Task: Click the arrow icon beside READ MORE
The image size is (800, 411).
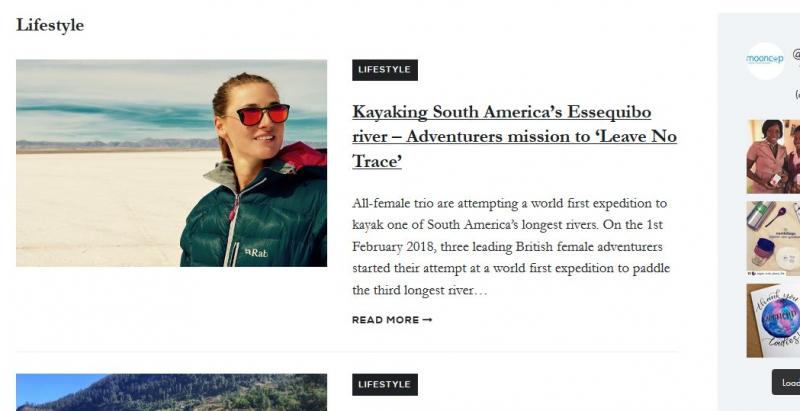Action: [428, 320]
